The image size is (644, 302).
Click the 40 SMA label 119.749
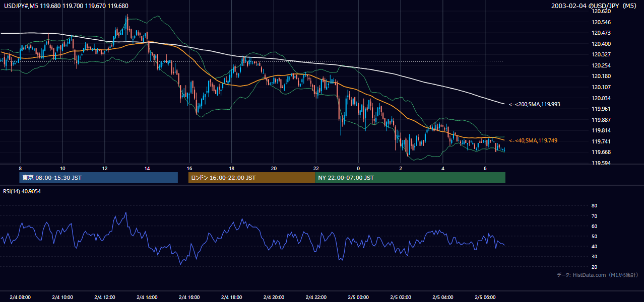(x=533, y=140)
